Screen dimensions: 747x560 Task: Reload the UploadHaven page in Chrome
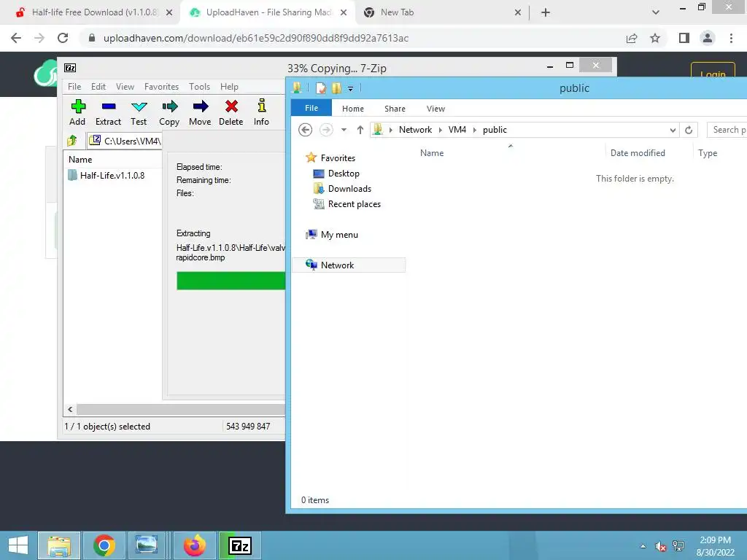[63, 38]
